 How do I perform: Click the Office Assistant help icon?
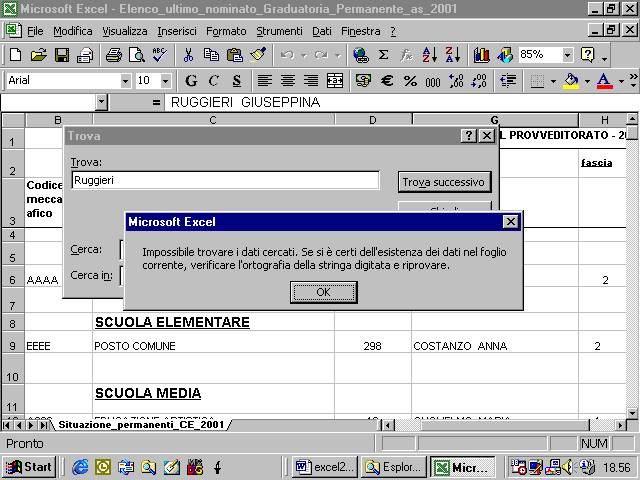click(x=587, y=55)
